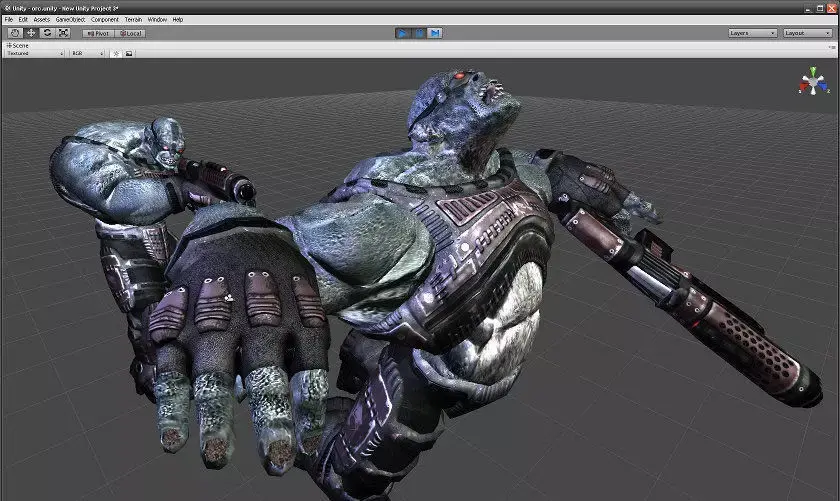The image size is (840, 501).
Task: Open the Component menu
Action: (104, 19)
